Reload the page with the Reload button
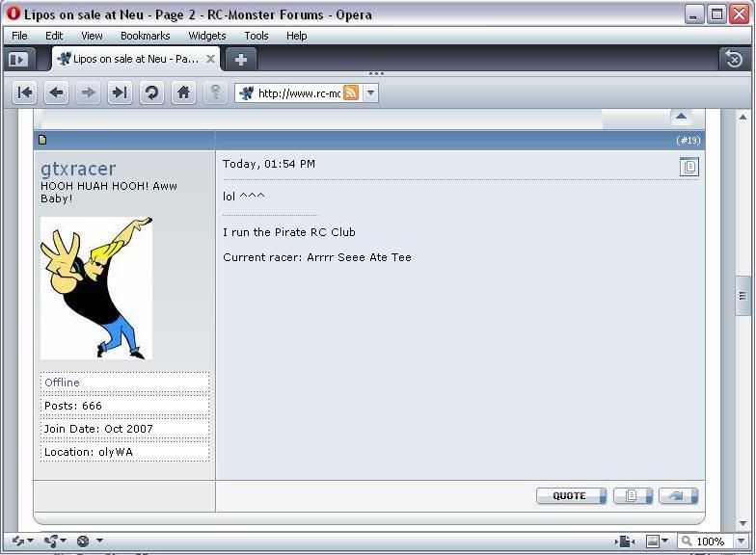This screenshot has height=555, width=756. [x=150, y=92]
